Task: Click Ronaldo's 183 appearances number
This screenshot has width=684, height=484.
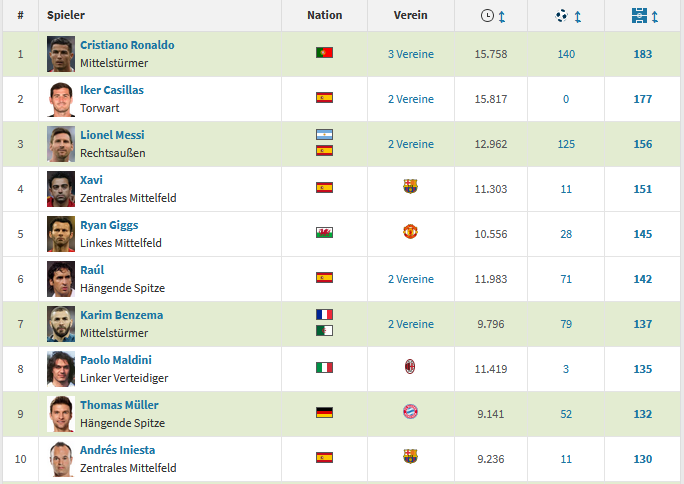Action: [643, 54]
